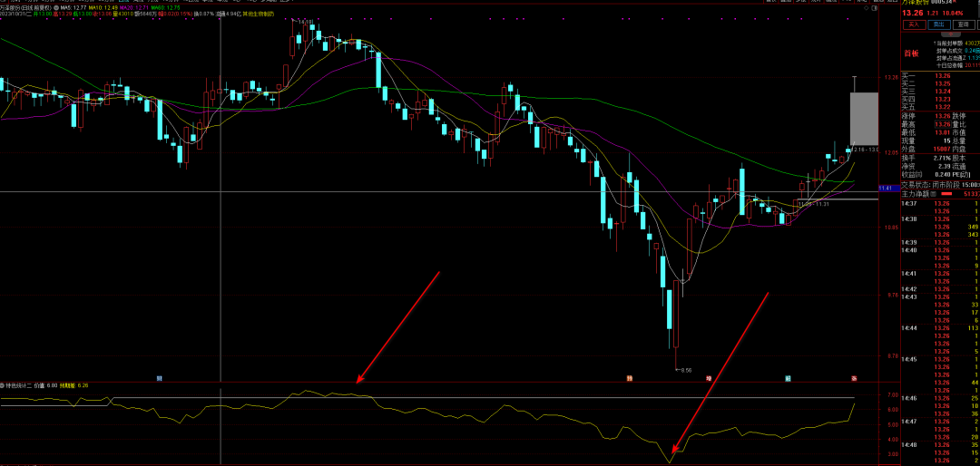Screen dimensions: 980x466
Task: Click the small icon next to 主力净额
Action: click(x=934, y=194)
